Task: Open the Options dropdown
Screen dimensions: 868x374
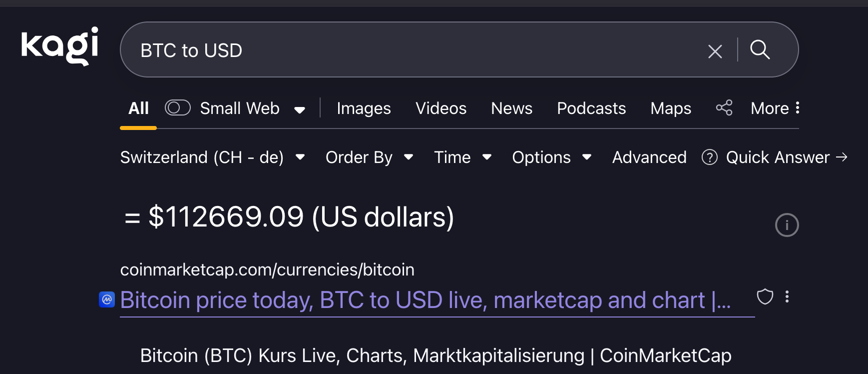Action: pyautogui.click(x=551, y=157)
